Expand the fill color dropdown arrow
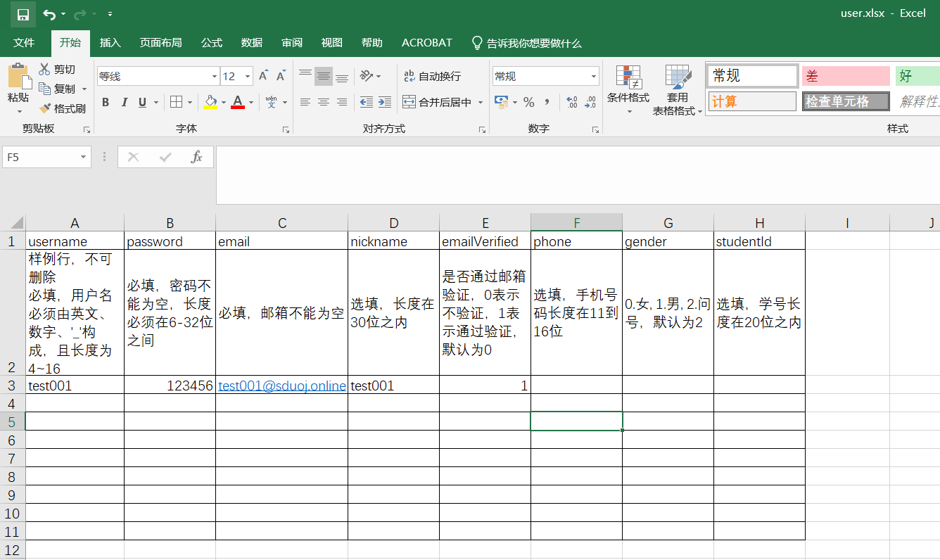 [x=223, y=102]
